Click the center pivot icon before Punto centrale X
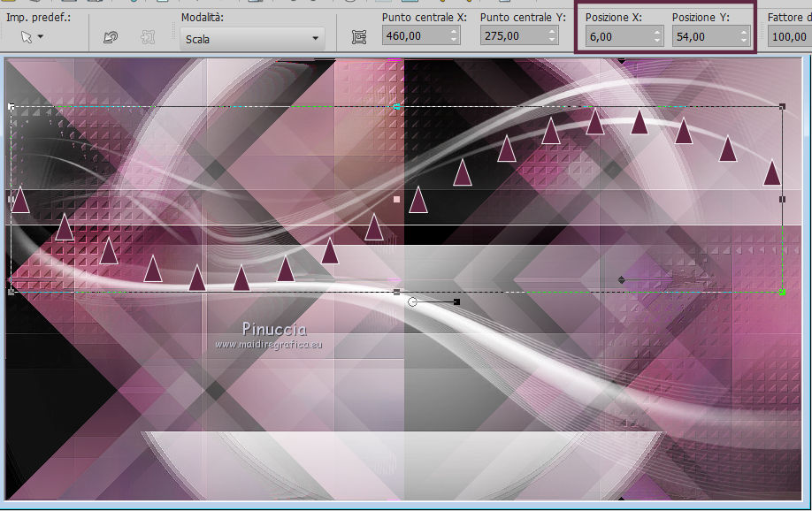 (359, 37)
